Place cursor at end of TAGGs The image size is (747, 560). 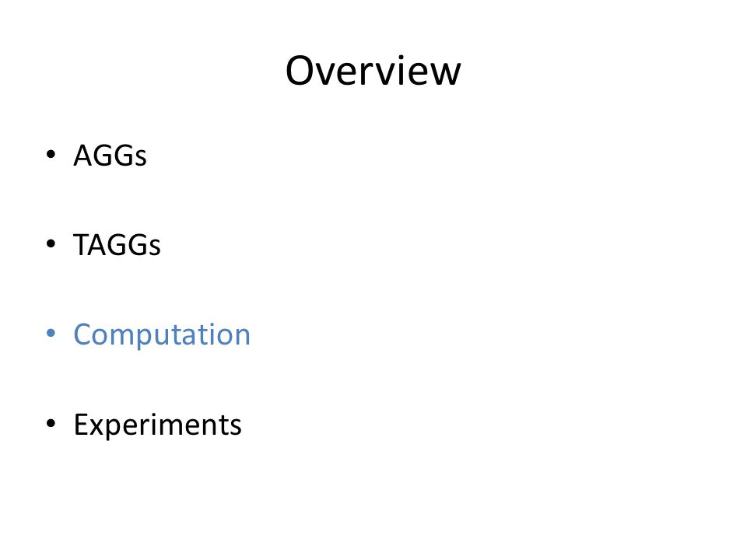click(160, 245)
